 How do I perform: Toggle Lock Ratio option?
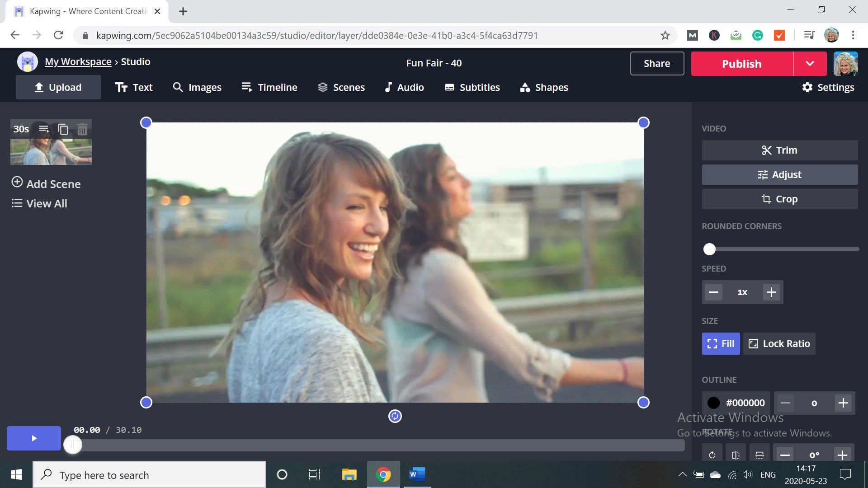(779, 343)
